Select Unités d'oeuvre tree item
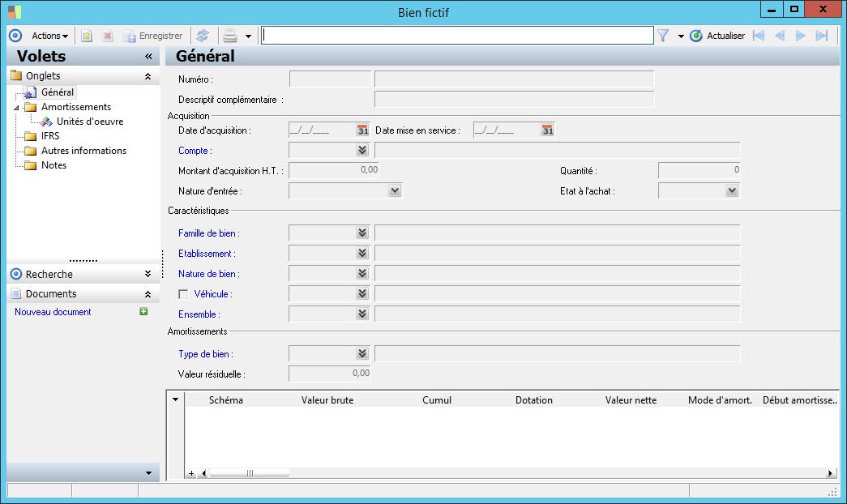The image size is (847, 504). coord(90,122)
